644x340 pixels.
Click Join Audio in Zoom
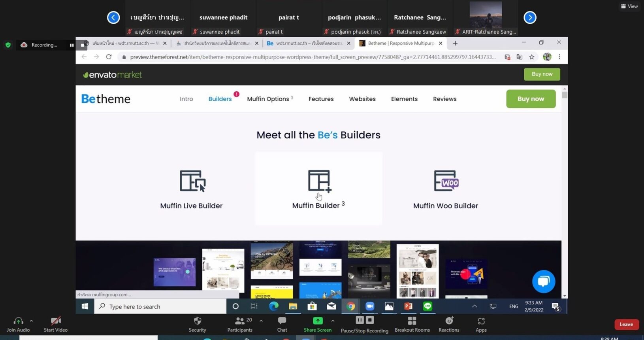(18, 325)
